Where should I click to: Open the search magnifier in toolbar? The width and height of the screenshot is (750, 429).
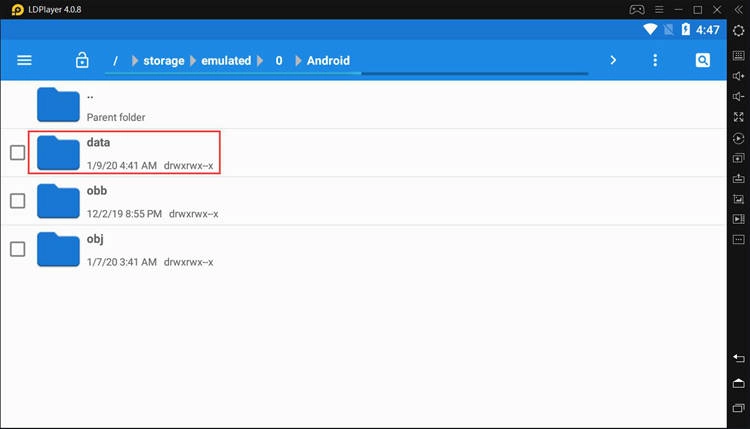pyautogui.click(x=703, y=61)
